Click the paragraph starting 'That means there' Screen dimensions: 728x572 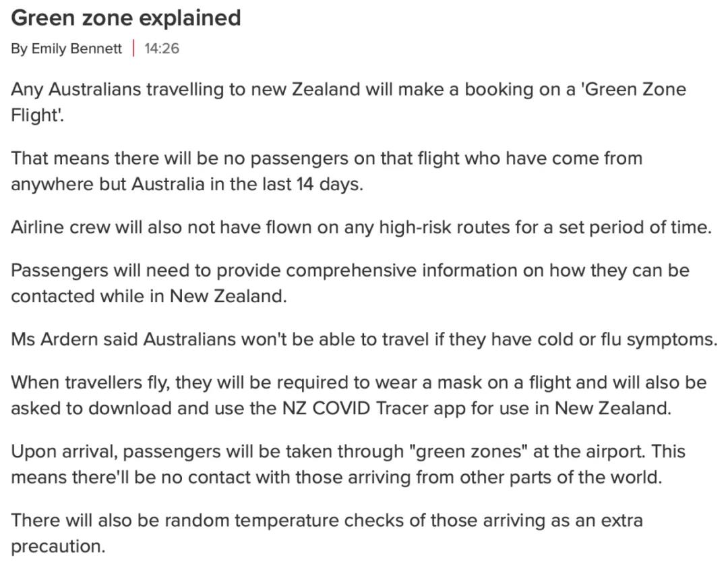pos(326,171)
